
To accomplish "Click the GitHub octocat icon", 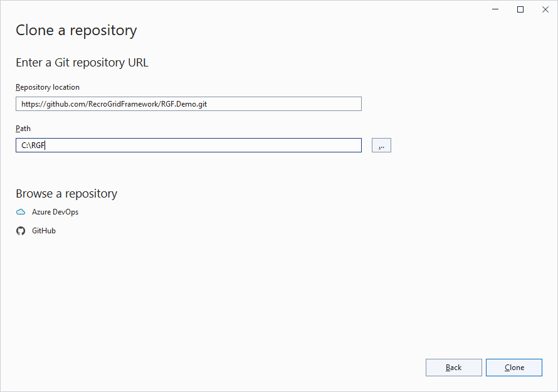I will (x=21, y=231).
